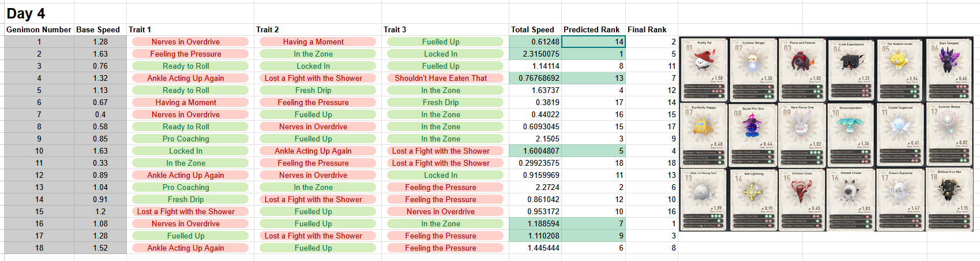Image resolution: width=980 pixels, height=261 pixels.
Task: Click The Masked Howler yellow creature
Action: [x=900, y=59]
